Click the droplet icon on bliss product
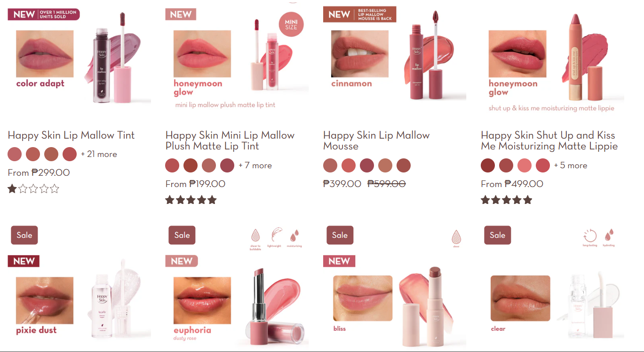The image size is (644, 352). (x=456, y=236)
